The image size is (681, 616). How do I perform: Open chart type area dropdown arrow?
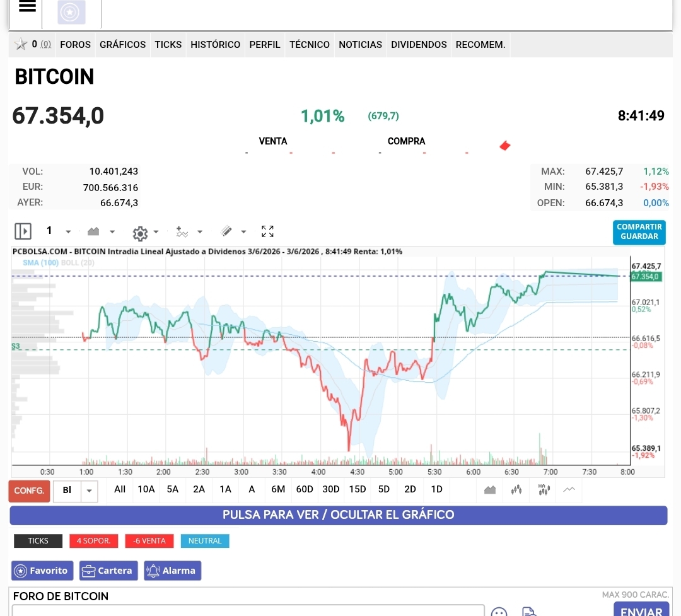tap(112, 231)
